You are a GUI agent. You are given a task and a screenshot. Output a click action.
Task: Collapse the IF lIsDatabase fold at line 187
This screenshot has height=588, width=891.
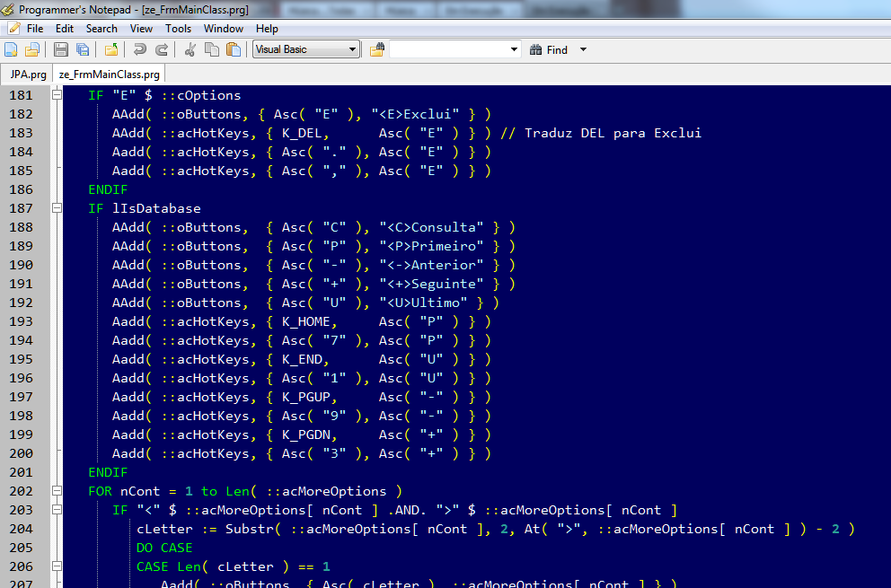point(57,208)
